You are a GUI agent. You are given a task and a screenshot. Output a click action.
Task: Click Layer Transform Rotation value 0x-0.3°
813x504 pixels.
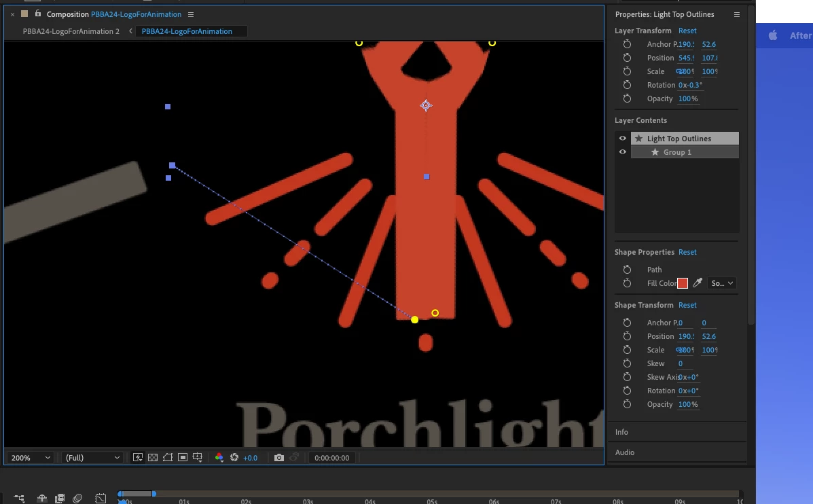690,84
